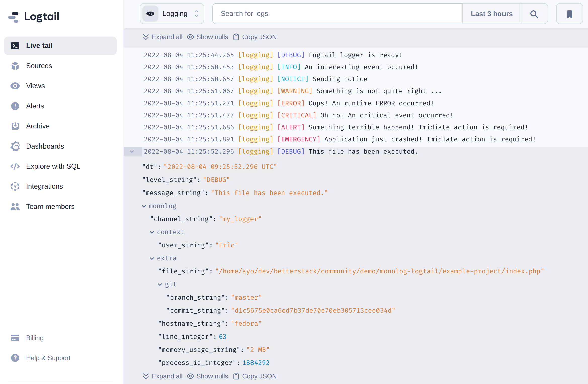Click the Archive download icon

click(15, 126)
